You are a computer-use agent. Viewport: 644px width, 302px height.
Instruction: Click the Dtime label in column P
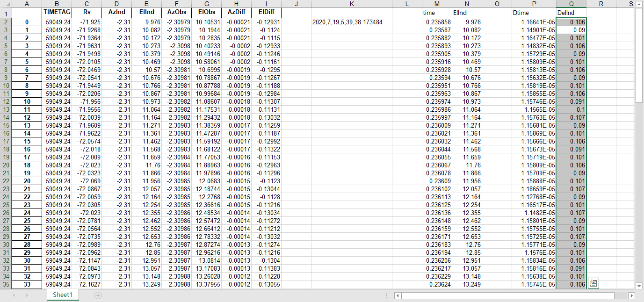coord(527,13)
